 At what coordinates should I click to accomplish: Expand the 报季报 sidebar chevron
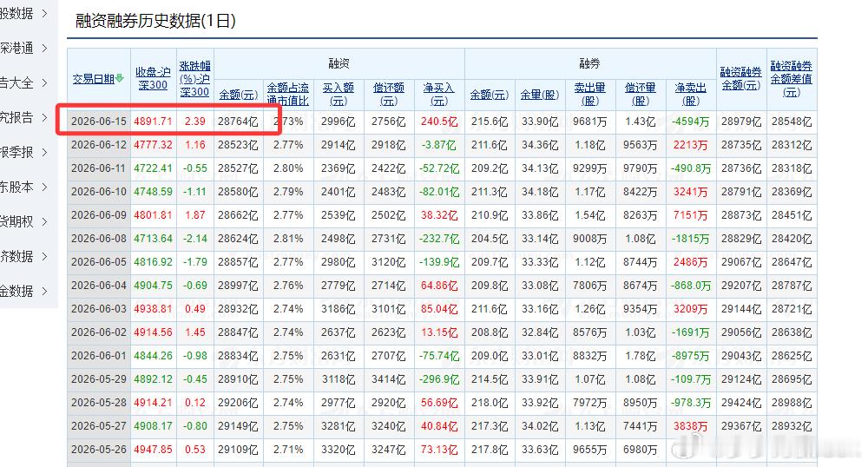[45, 152]
